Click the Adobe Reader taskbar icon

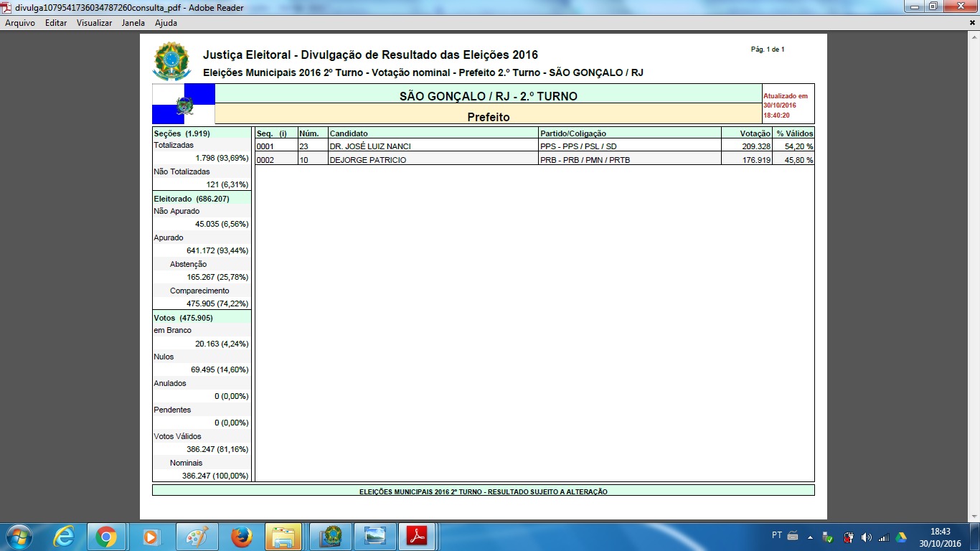coord(418,537)
